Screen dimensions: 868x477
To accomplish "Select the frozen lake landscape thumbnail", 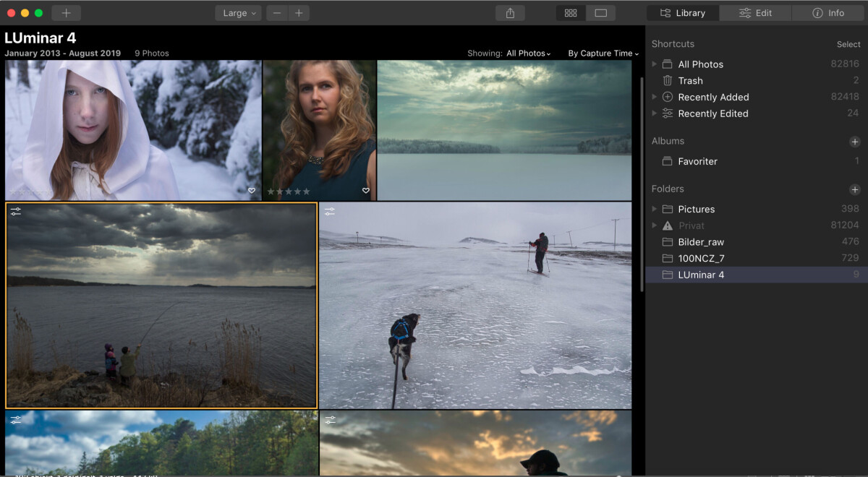I will 505,130.
